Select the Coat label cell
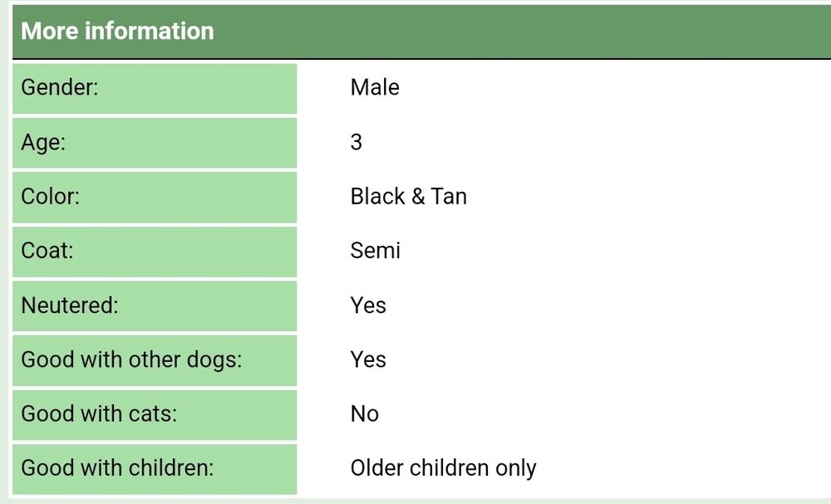Image resolution: width=831 pixels, height=504 pixels. click(155, 252)
